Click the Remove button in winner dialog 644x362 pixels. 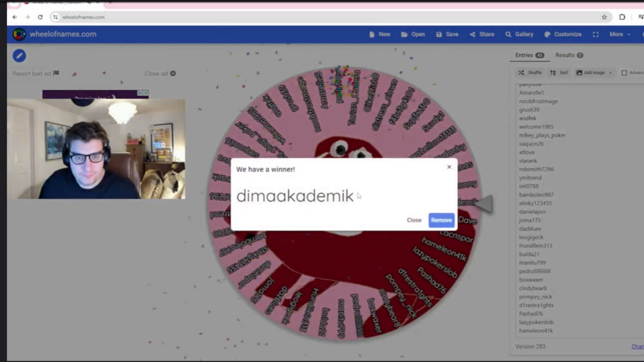coord(441,220)
